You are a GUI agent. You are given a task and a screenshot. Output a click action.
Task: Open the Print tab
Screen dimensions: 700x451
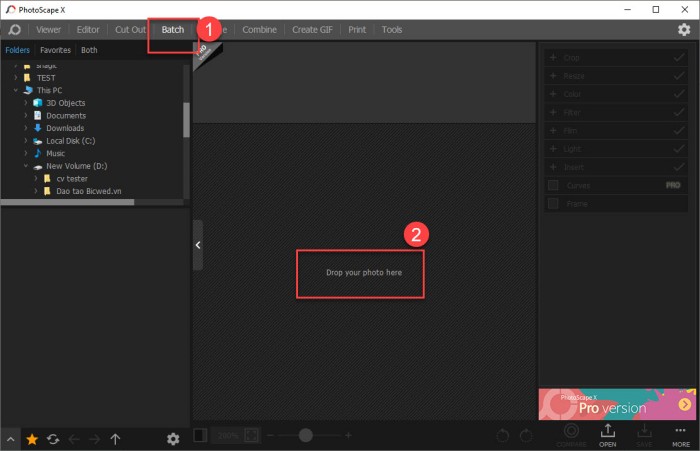[x=357, y=30]
